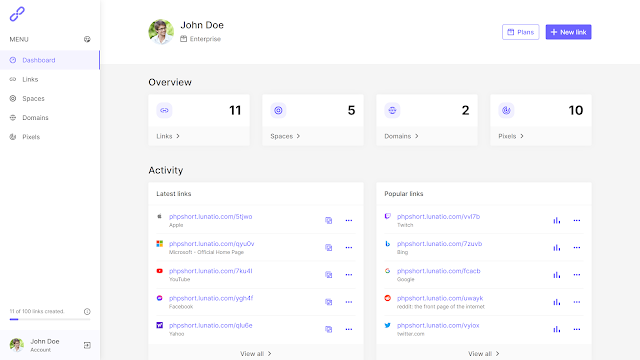Open more options for the Google link
The image size is (640, 360).
coord(577,275)
